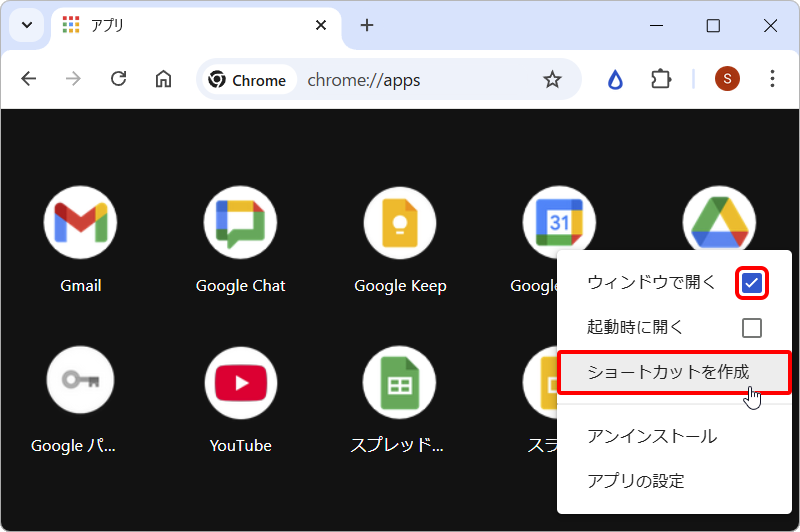Expand the tab search dropdown arrow
This screenshot has width=800, height=532.
[26, 25]
